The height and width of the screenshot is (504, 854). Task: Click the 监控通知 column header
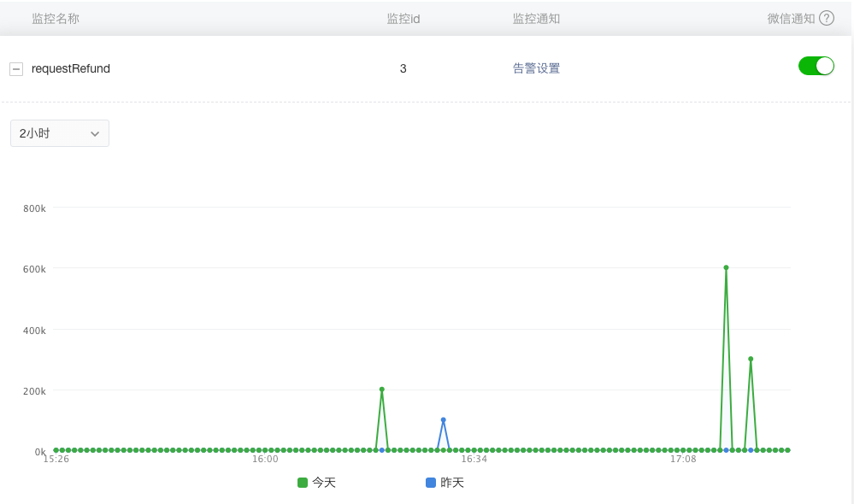pyautogui.click(x=536, y=18)
